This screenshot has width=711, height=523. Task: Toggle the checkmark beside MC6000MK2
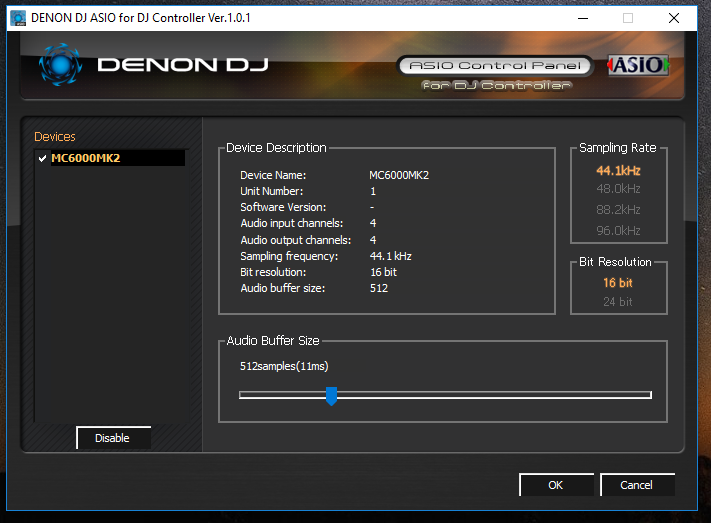click(42, 158)
